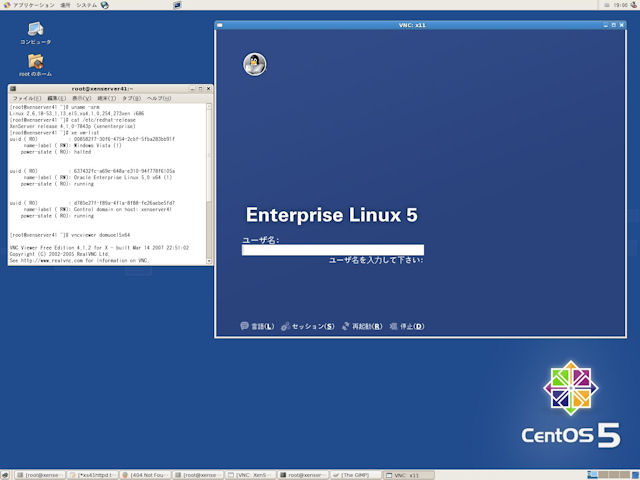
Task: Click the volume icon in top panel
Action: point(634,5)
